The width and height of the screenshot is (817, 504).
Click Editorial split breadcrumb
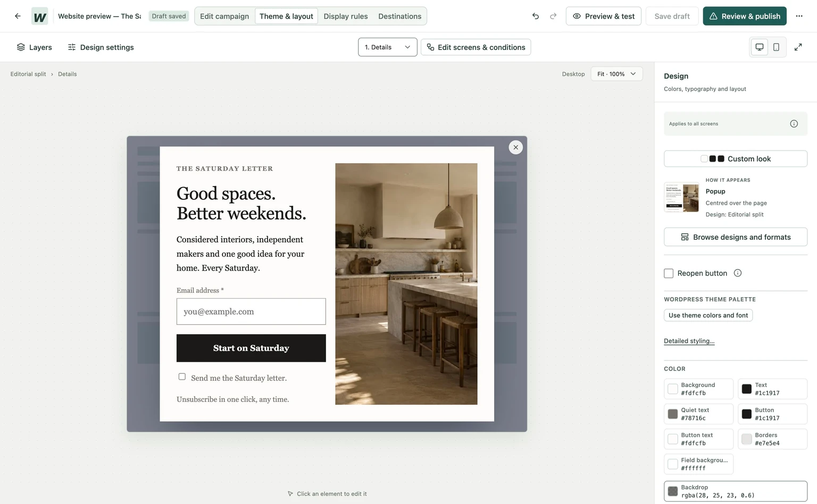28,74
